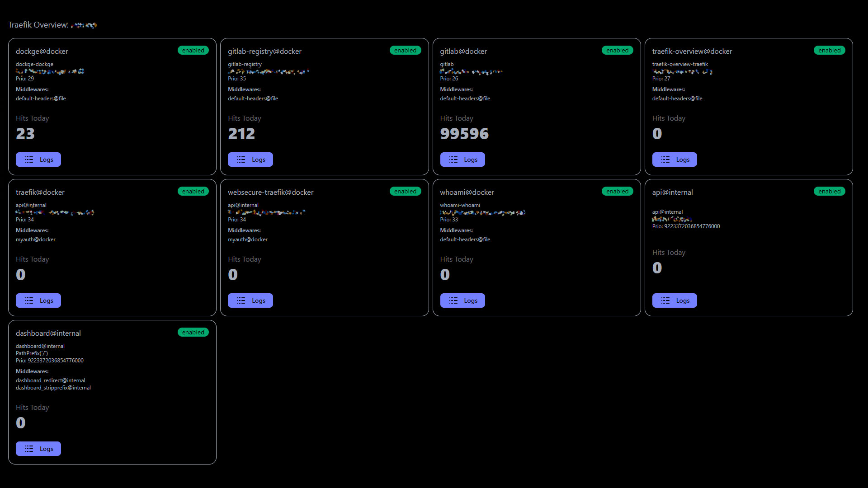Image resolution: width=868 pixels, height=488 pixels.
Task: Click dashboard_redirect@internal middleware entry
Action: coord(50,380)
